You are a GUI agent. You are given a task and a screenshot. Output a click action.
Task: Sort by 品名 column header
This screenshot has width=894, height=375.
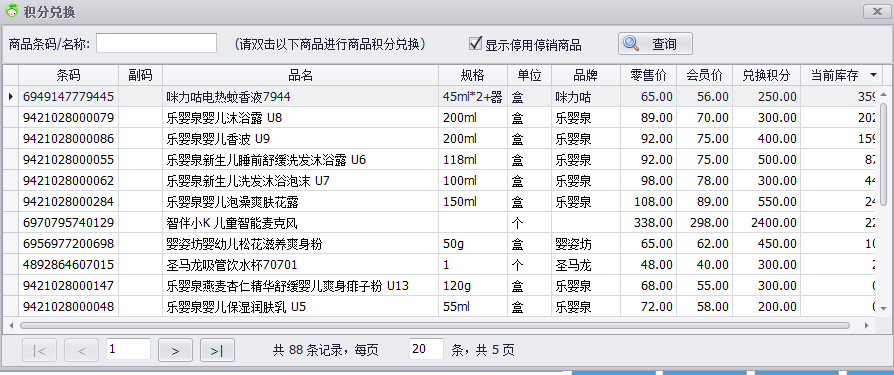(300, 75)
